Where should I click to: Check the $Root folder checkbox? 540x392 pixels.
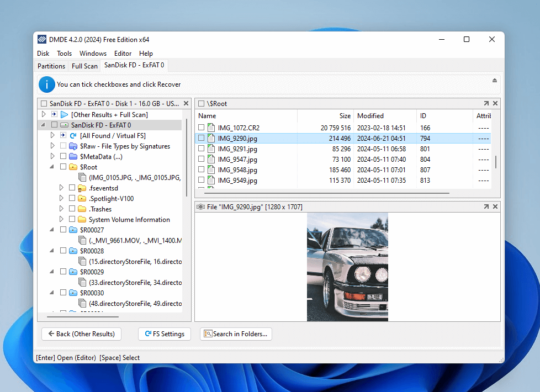click(x=63, y=167)
